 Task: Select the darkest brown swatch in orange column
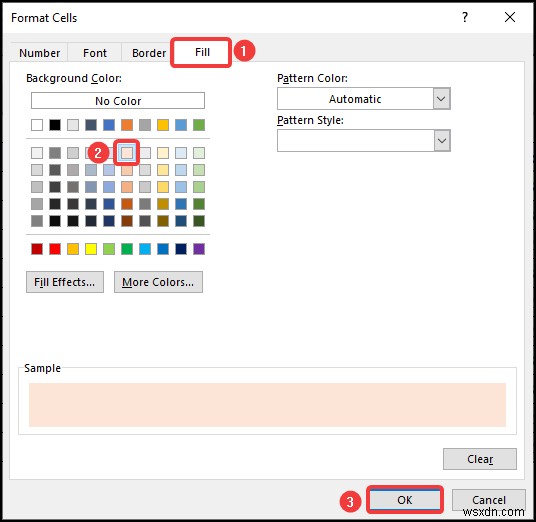pyautogui.click(x=127, y=221)
